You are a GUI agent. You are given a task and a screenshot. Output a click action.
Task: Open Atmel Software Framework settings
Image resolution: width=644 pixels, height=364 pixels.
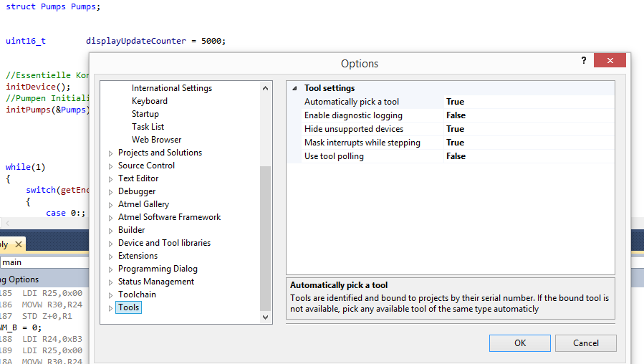tap(169, 217)
